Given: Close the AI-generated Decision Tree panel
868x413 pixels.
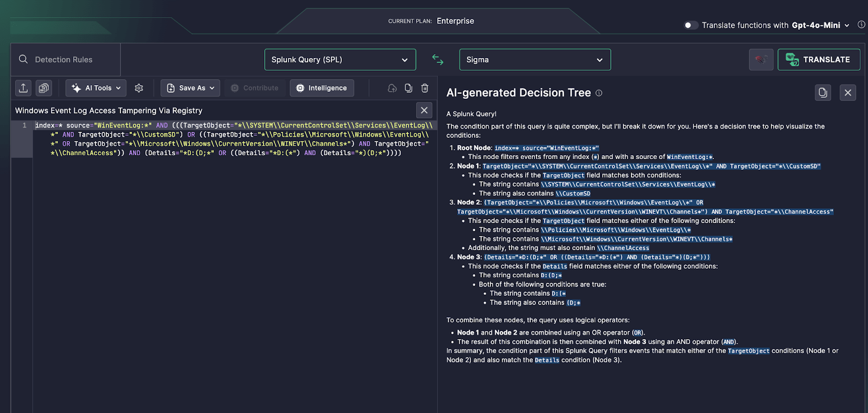Looking at the screenshot, I should [x=848, y=93].
